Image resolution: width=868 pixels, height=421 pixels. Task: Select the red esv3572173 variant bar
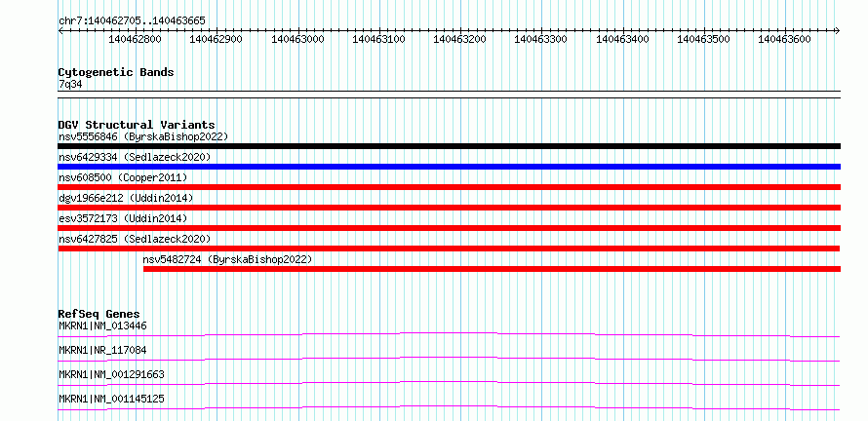coord(450,228)
